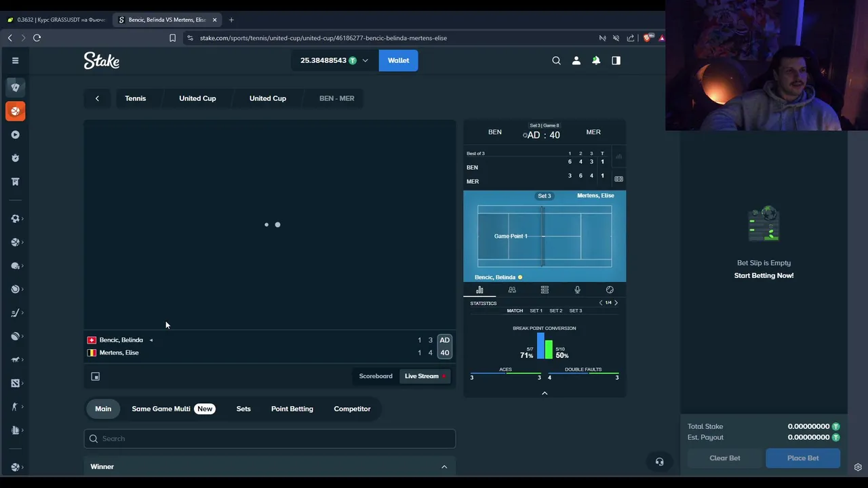Select SET 3 statistics filter
Viewport: 868px width, 488px height.
pos(575,310)
